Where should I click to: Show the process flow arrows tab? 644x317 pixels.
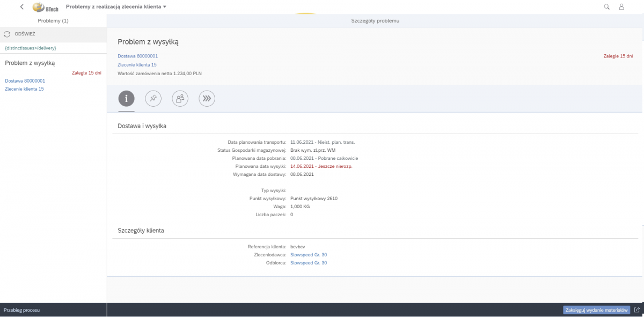207,98
